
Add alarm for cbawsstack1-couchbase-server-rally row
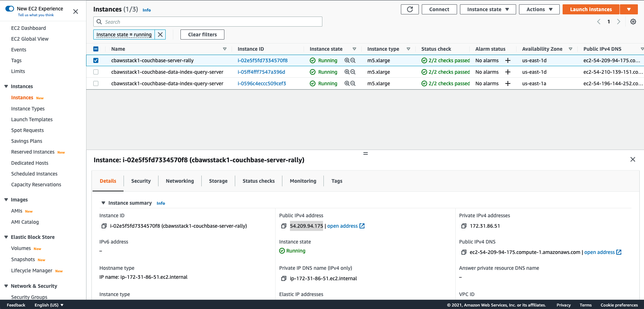click(x=508, y=60)
